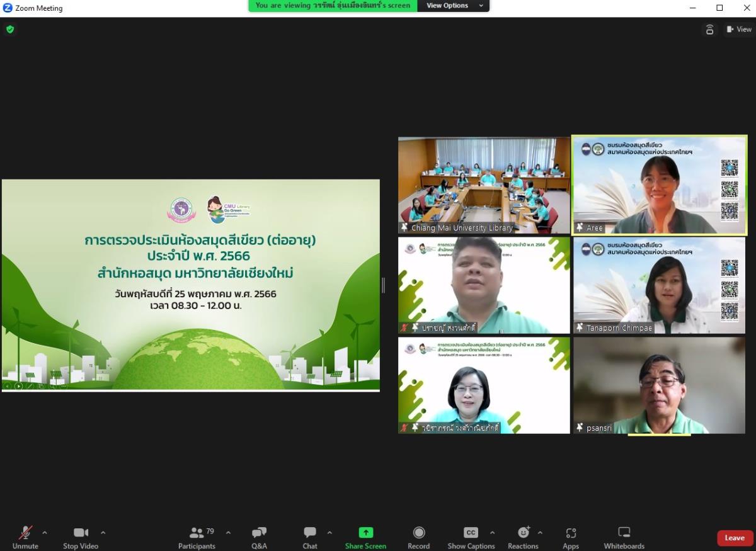756x551 pixels.
Task: Start recording with Record button
Action: tap(418, 537)
